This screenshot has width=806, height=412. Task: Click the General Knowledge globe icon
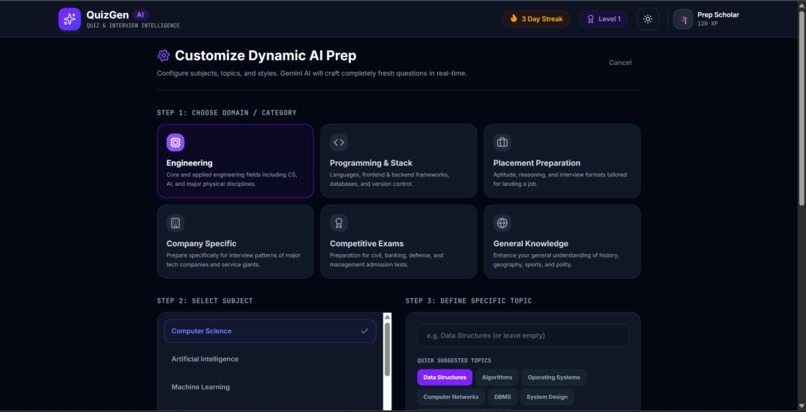pyautogui.click(x=502, y=223)
